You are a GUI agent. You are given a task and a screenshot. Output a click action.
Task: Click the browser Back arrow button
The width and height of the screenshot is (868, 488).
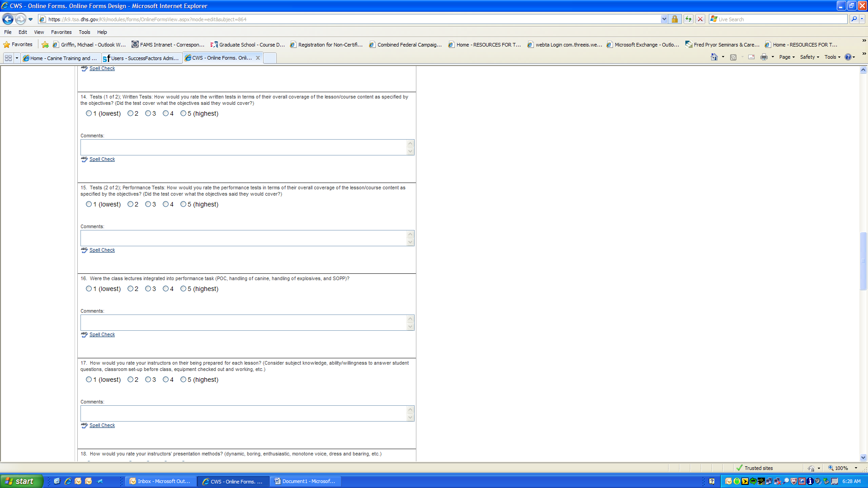point(8,19)
